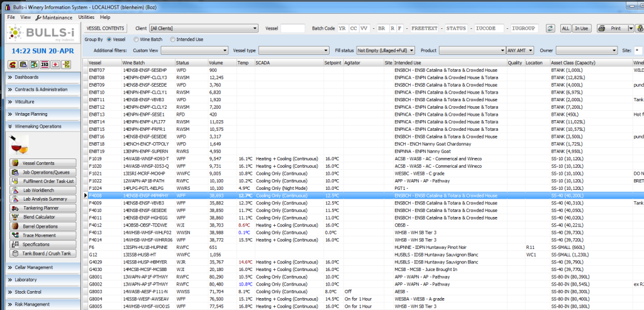Click the wine glasses Winemaking Operations image
Image resolution: width=644 pixels, height=310 pixels.
pyautogui.click(x=19, y=145)
